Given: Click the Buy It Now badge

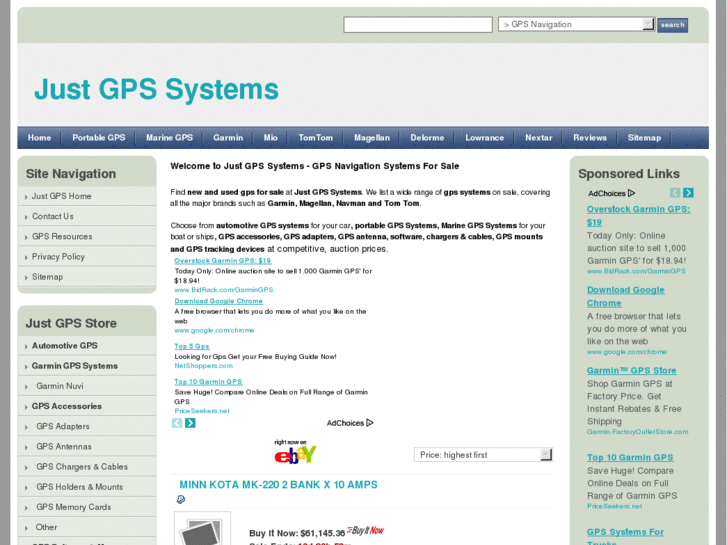Looking at the screenshot, I should (x=365, y=530).
